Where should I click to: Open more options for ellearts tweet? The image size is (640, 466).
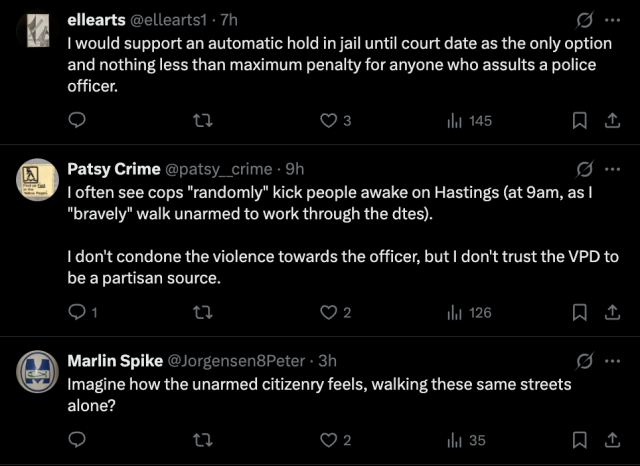612,20
